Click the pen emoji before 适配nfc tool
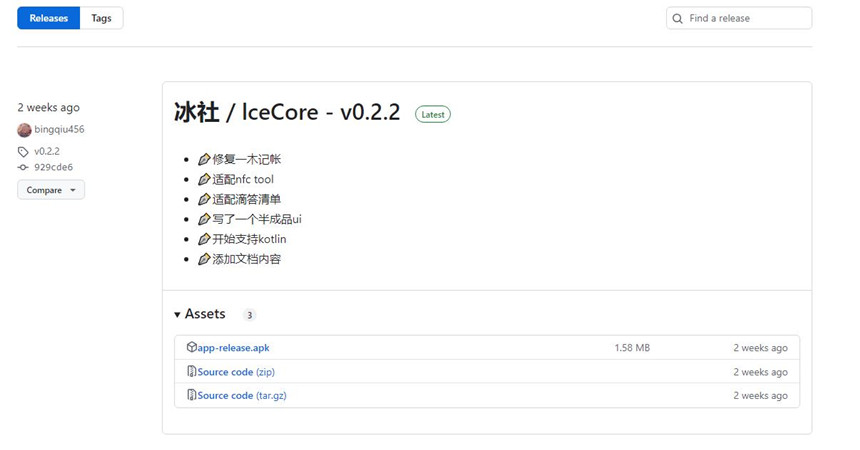 pos(204,179)
